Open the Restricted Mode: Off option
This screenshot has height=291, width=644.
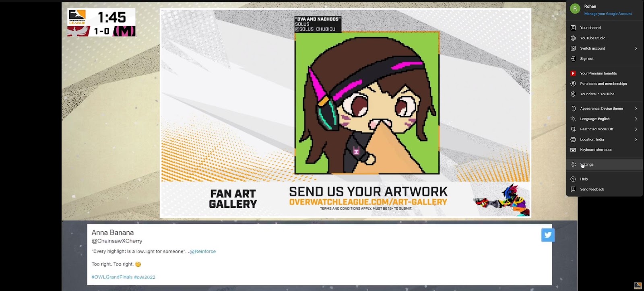point(597,129)
